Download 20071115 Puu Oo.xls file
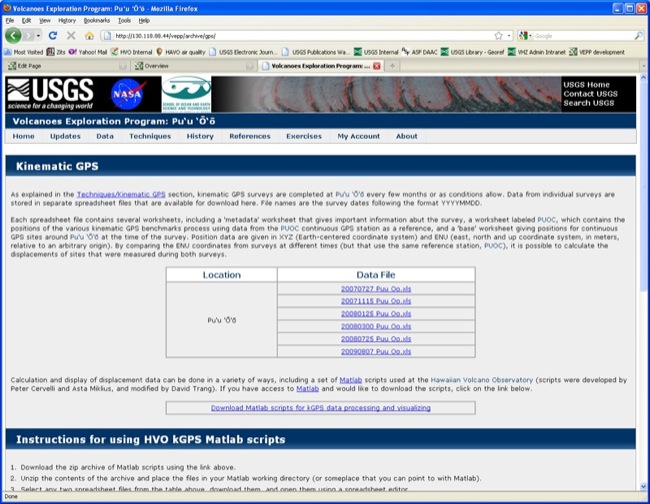Screen dimensions: 650x504 pyautogui.click(x=376, y=301)
